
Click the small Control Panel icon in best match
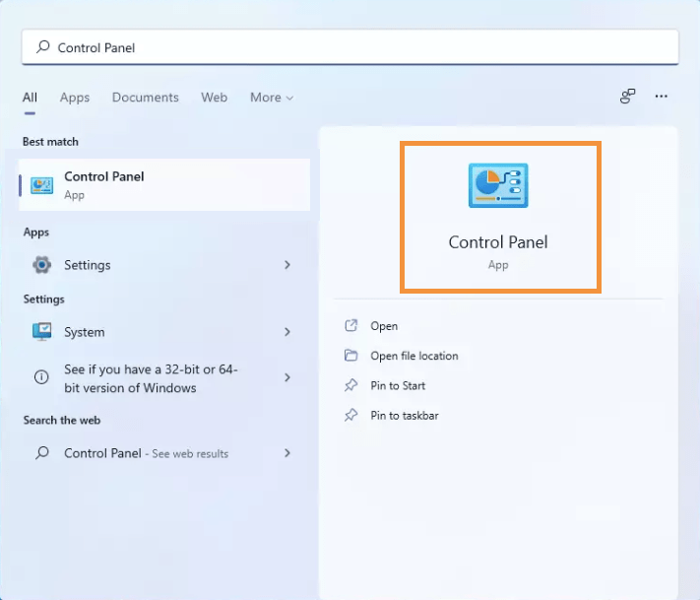point(42,185)
